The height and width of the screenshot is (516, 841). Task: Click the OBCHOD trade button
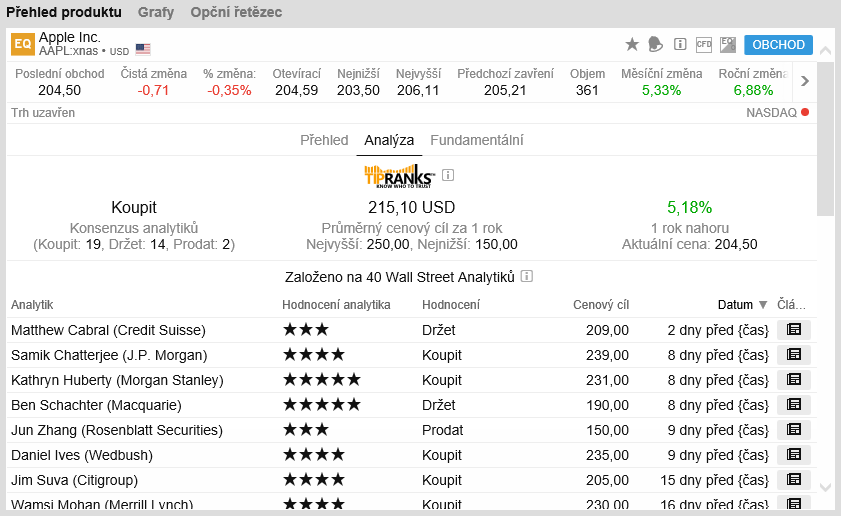[x=778, y=45]
